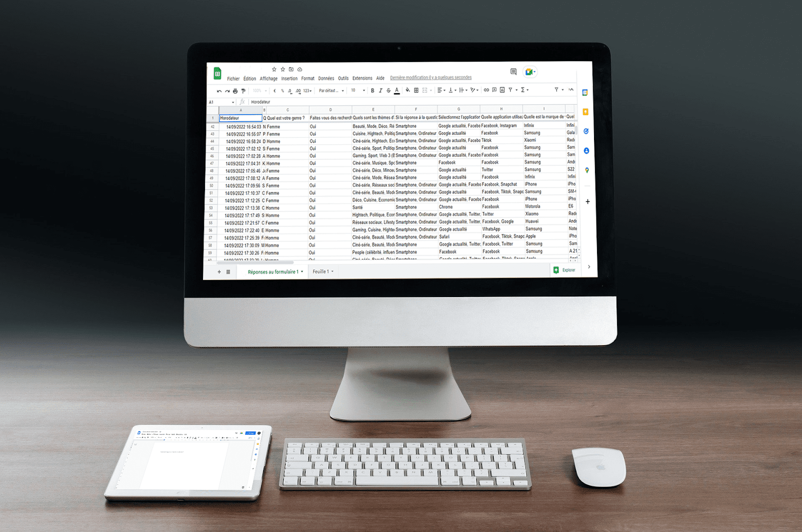Open the comment history icon
This screenshot has height=532, width=802.
[513, 72]
